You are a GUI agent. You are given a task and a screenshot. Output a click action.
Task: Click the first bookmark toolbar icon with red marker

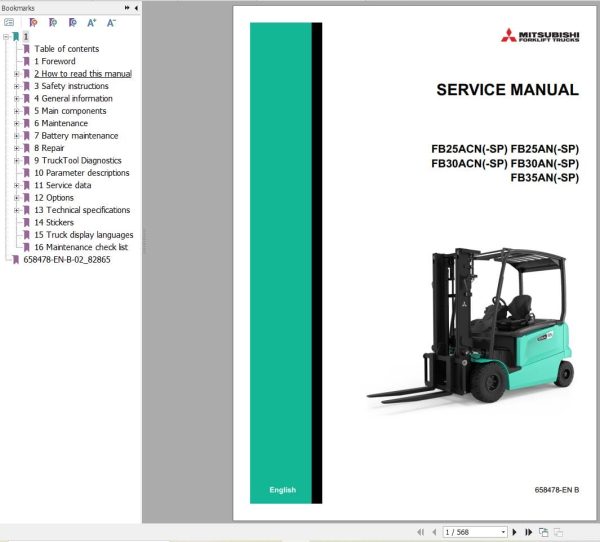[33, 23]
